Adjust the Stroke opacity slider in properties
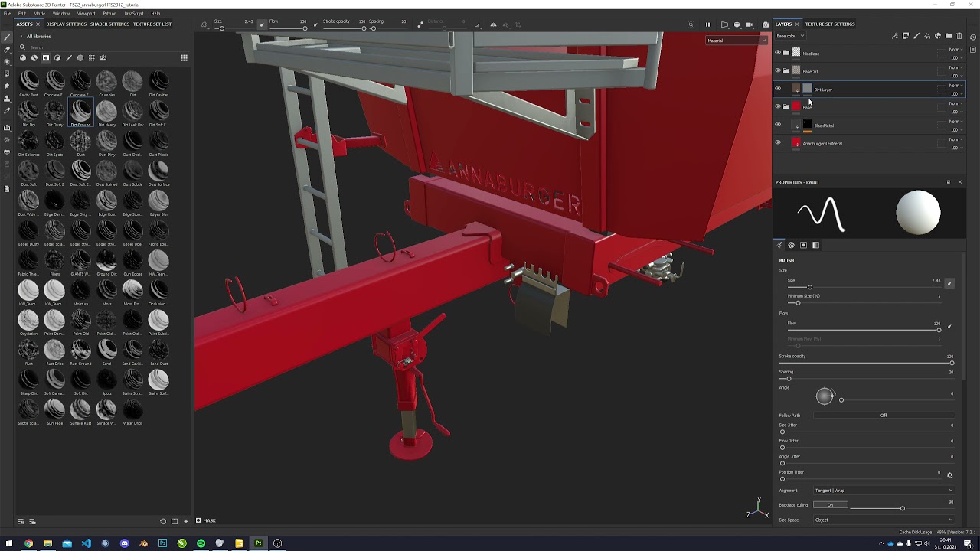 click(x=867, y=364)
